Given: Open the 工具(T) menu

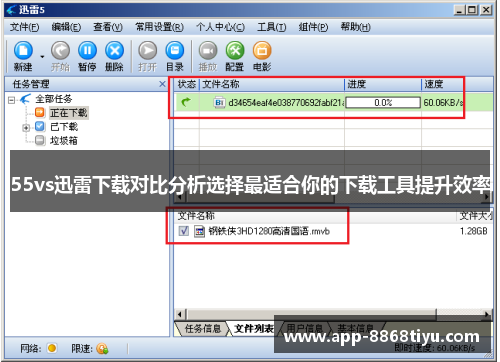Looking at the screenshot, I should (271, 27).
